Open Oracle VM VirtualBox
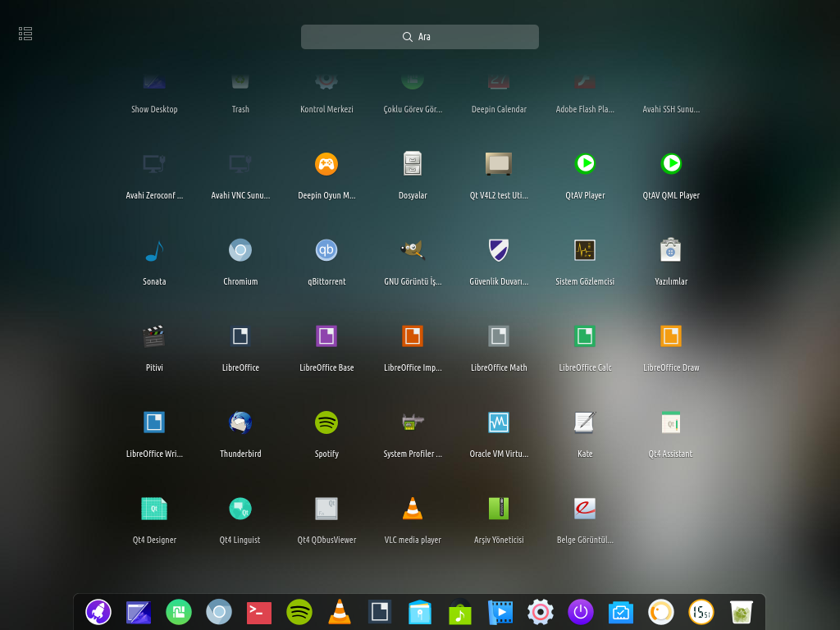840x630 pixels. 499,422
